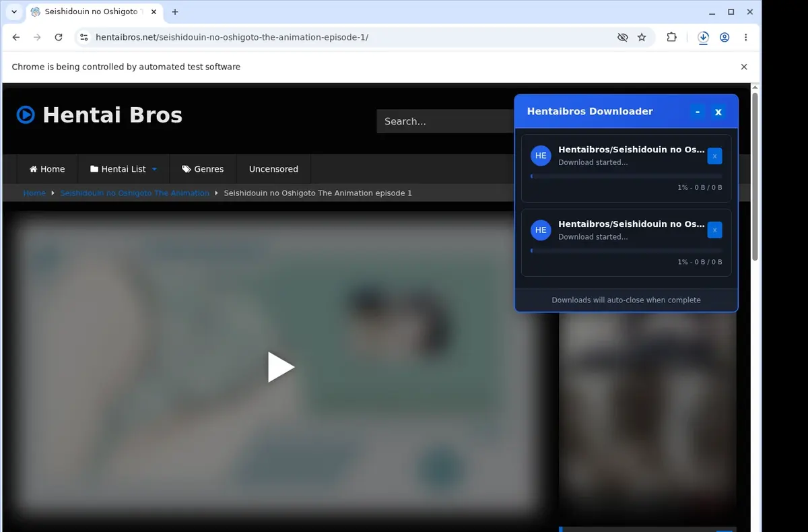Click the first download's HE avatar icon

(541, 156)
